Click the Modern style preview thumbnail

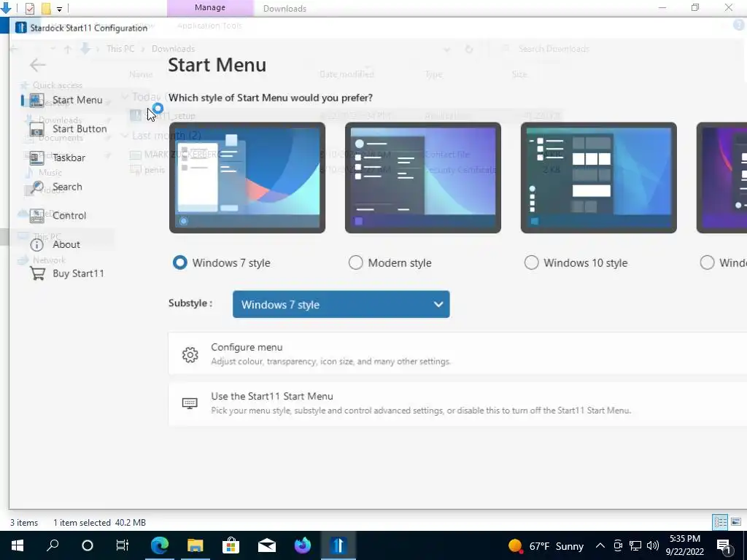(423, 178)
